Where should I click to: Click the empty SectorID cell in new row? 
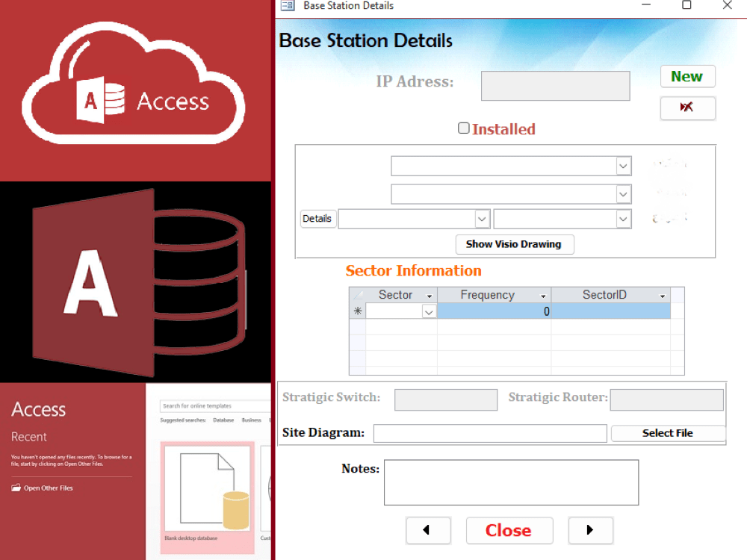pyautogui.click(x=611, y=311)
